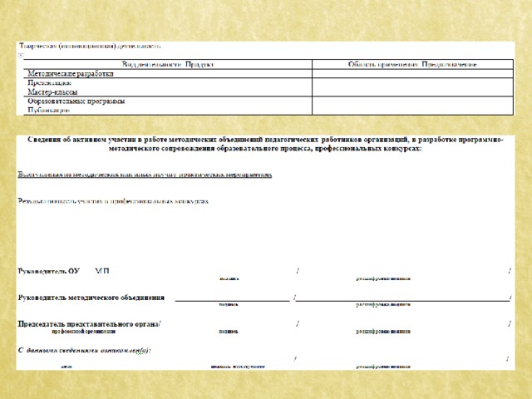Click the 'Публикации' table entry
The width and height of the screenshot is (532, 399).
click(48, 111)
